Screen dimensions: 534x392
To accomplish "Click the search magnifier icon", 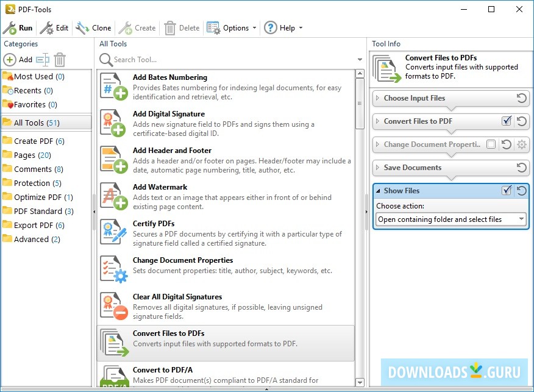I will tap(106, 60).
